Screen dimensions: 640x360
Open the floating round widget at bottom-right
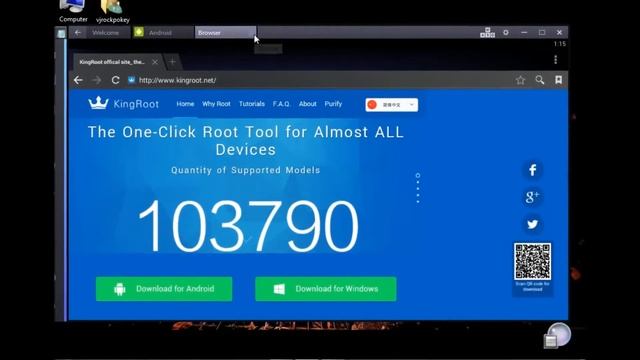click(x=557, y=336)
